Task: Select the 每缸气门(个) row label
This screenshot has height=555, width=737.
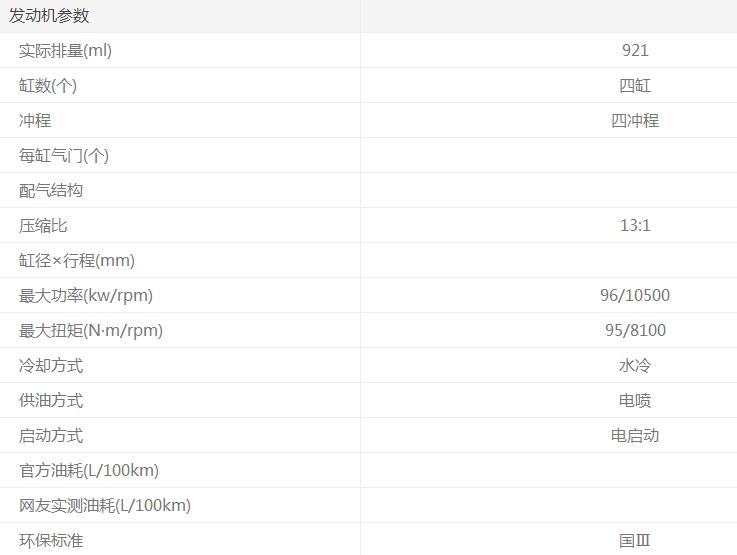Action: [x=64, y=155]
